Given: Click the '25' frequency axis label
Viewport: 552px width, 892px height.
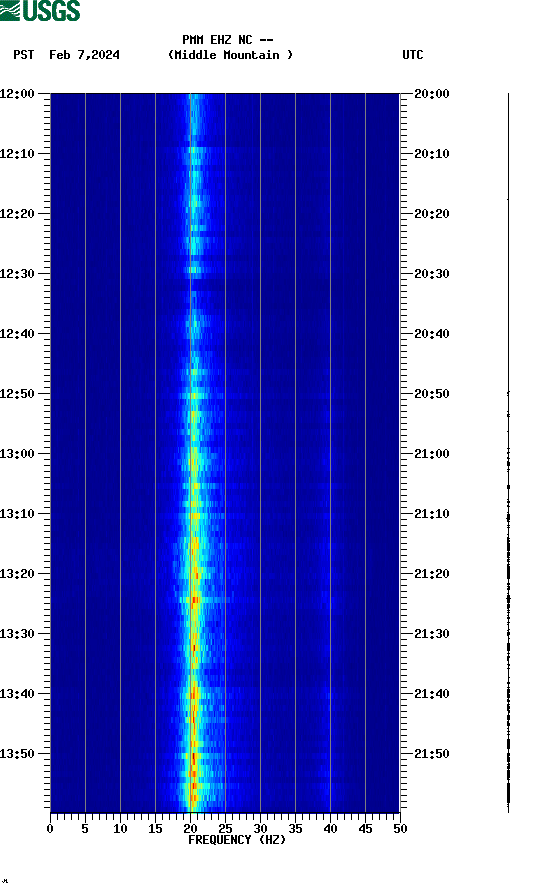Looking at the screenshot, I should (x=225, y=829).
